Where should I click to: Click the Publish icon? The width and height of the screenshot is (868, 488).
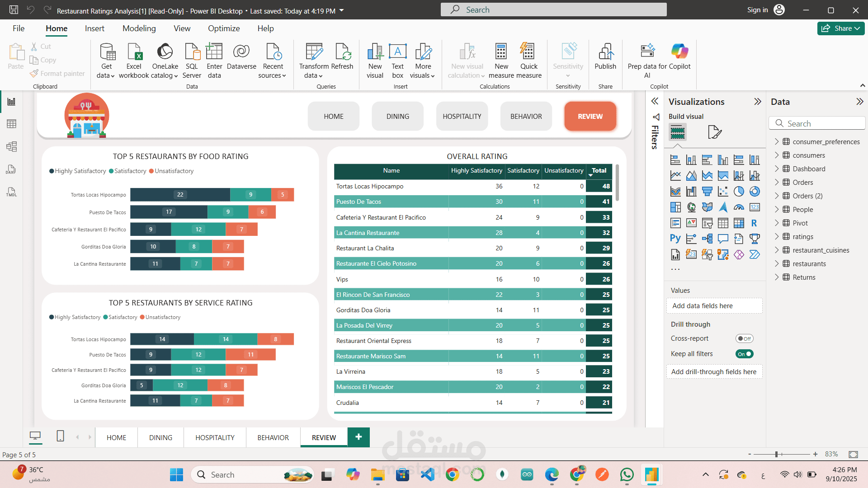pos(605,52)
